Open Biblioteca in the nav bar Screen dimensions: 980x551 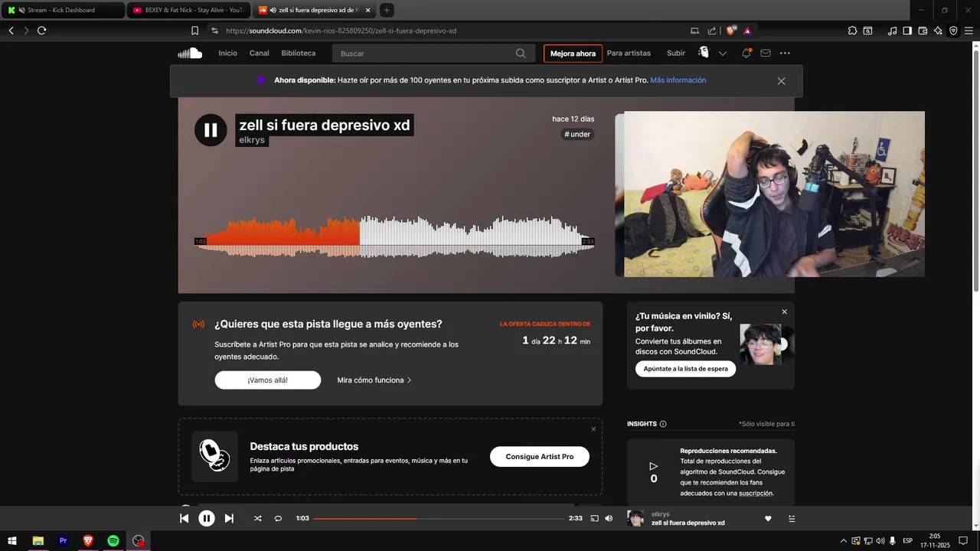pyautogui.click(x=299, y=53)
